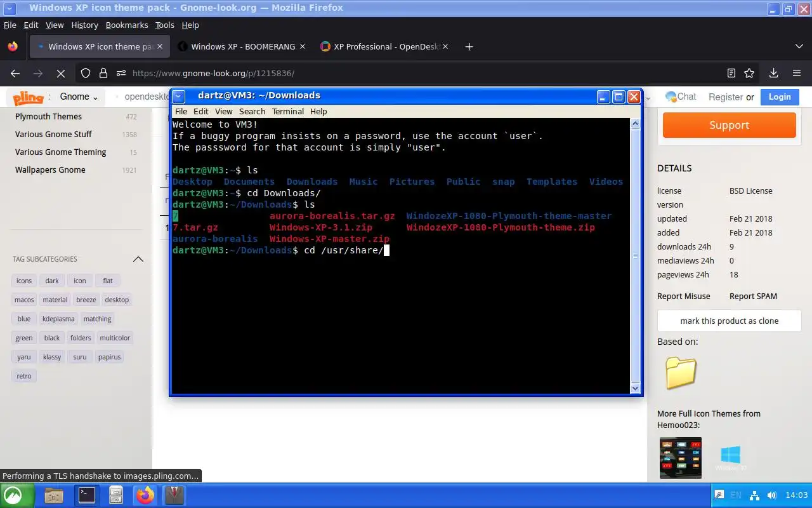The height and width of the screenshot is (508, 812).
Task: Open the network connections tray icon
Action: point(754,495)
